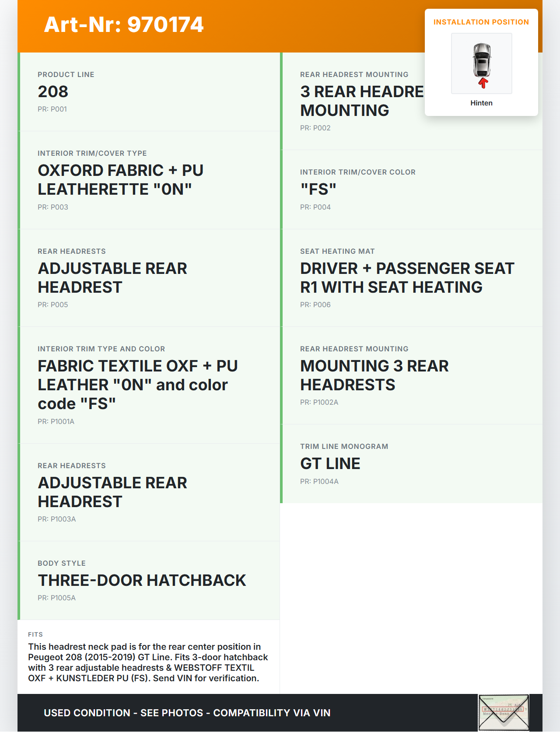Click the Fabric Textile OXF + PU Leather entry
The width and height of the screenshot is (560, 732).
pyautogui.click(x=149, y=385)
